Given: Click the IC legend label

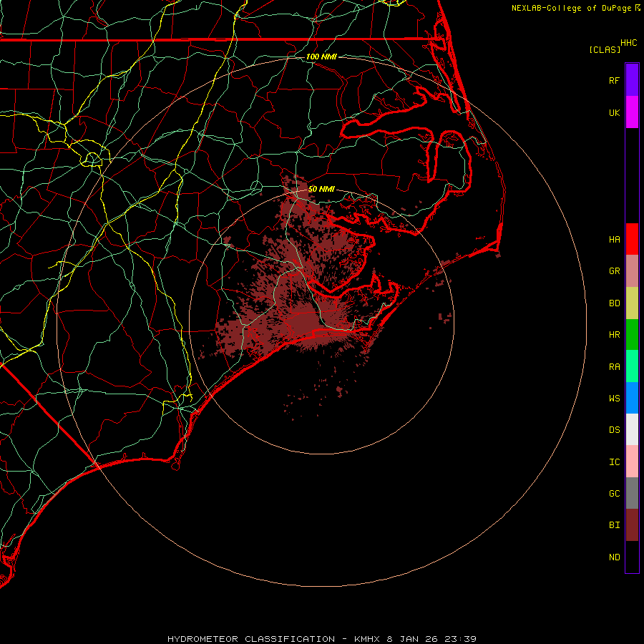Looking at the screenshot, I should tap(614, 462).
